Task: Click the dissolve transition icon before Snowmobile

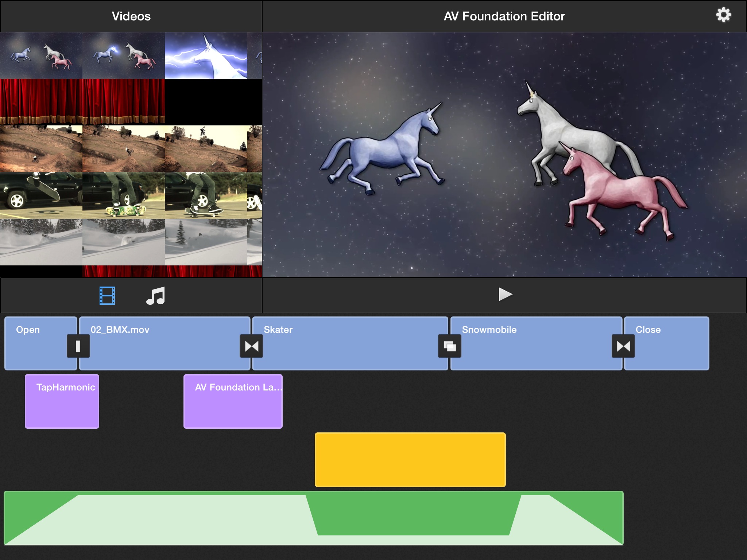Action: (449, 346)
